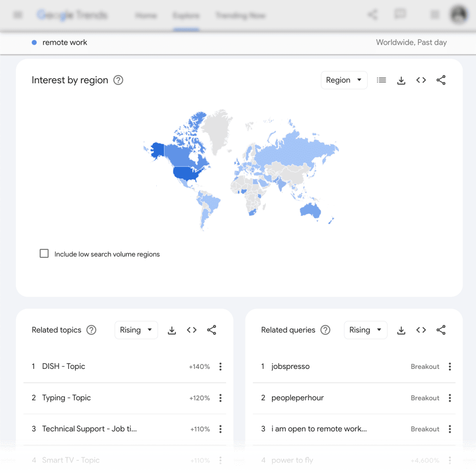
Task: Select the jobspresso related query
Action: tap(290, 367)
